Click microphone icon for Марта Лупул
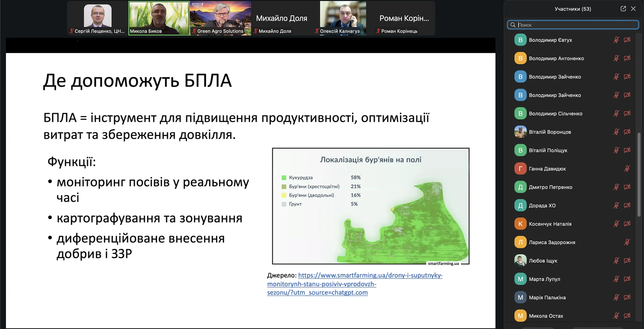 coord(616,279)
